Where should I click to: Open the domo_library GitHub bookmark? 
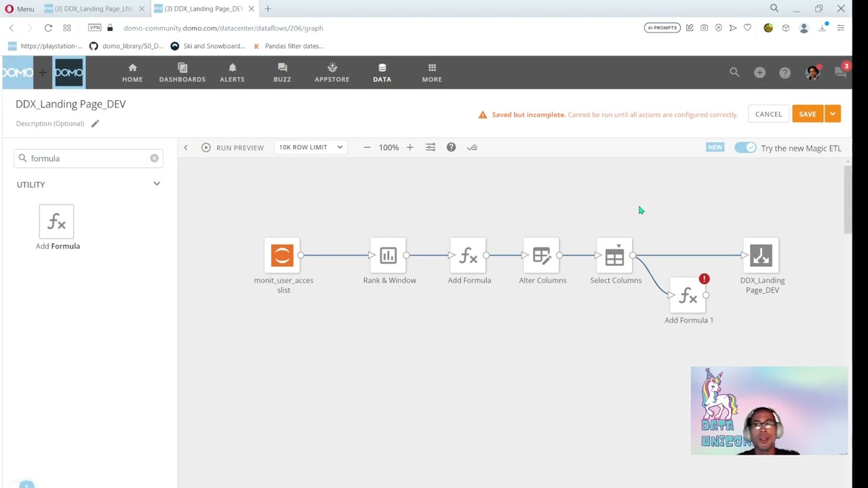[x=127, y=46]
